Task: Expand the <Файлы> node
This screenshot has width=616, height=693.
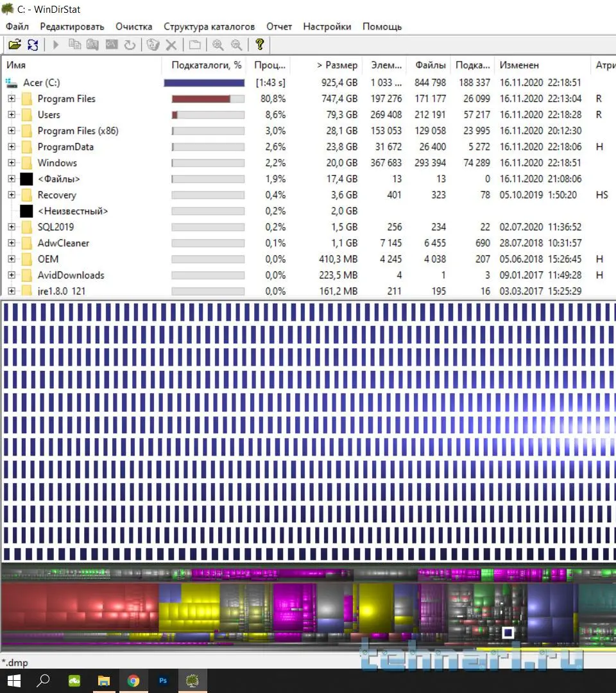Action: tap(12, 179)
